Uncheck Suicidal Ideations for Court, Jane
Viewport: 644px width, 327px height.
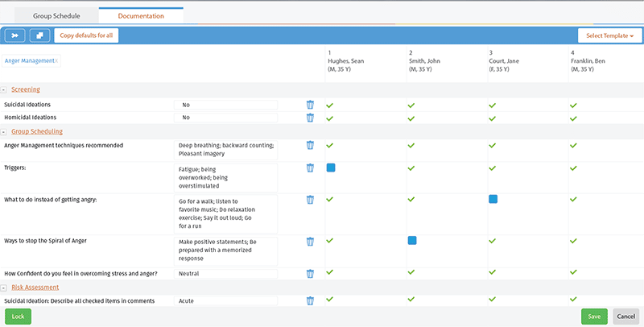[493, 106]
